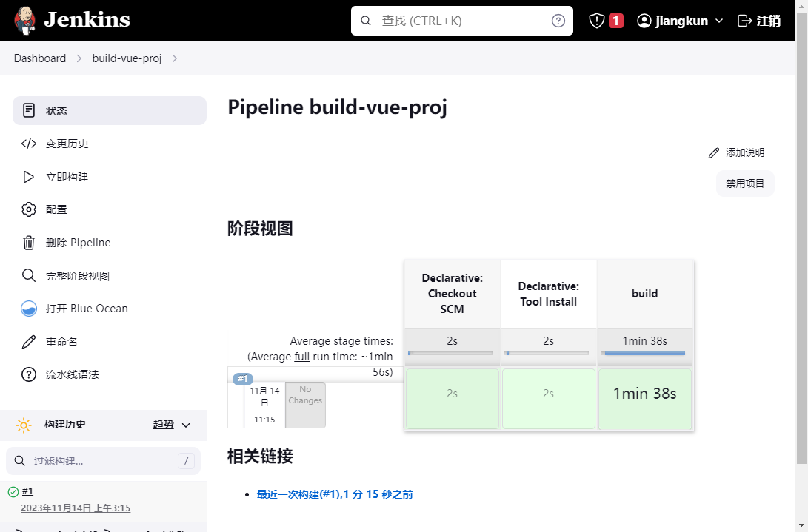Select the 状态 sidebar item

[x=110, y=111]
